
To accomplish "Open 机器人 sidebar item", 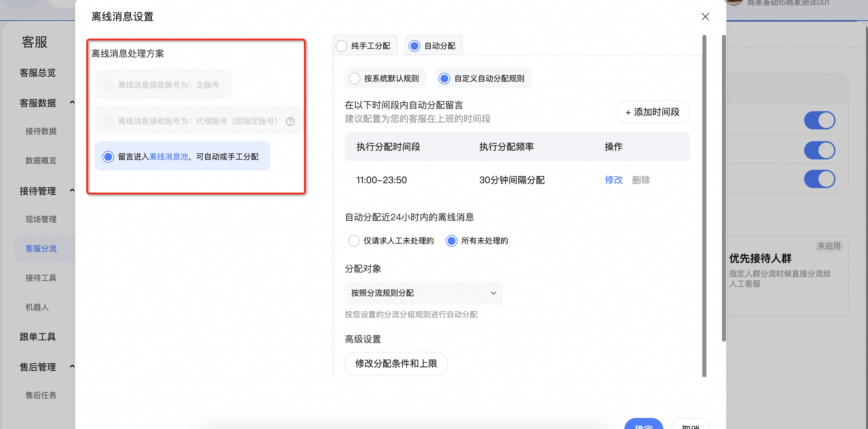I will pos(37,307).
